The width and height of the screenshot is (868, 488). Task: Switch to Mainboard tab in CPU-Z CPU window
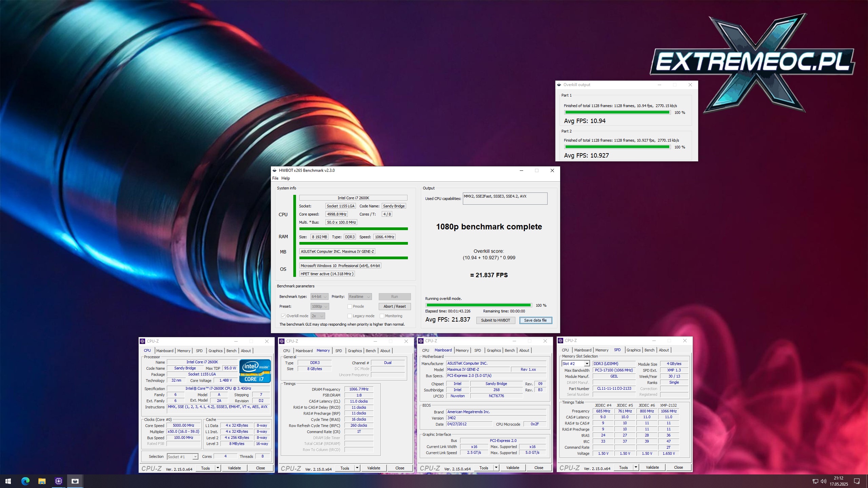pos(165,351)
